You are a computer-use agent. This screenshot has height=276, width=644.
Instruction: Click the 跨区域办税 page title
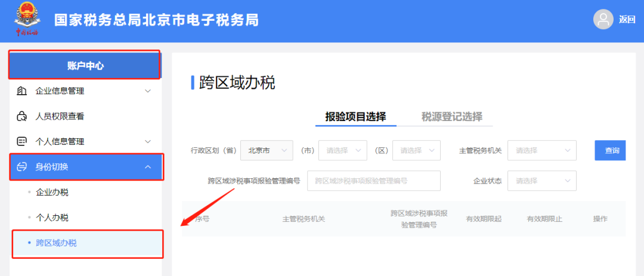tap(237, 82)
